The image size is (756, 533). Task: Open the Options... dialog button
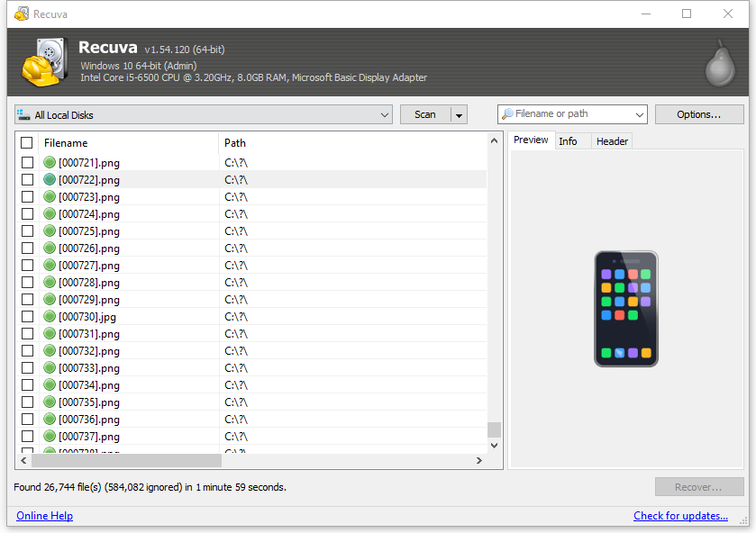[699, 114]
